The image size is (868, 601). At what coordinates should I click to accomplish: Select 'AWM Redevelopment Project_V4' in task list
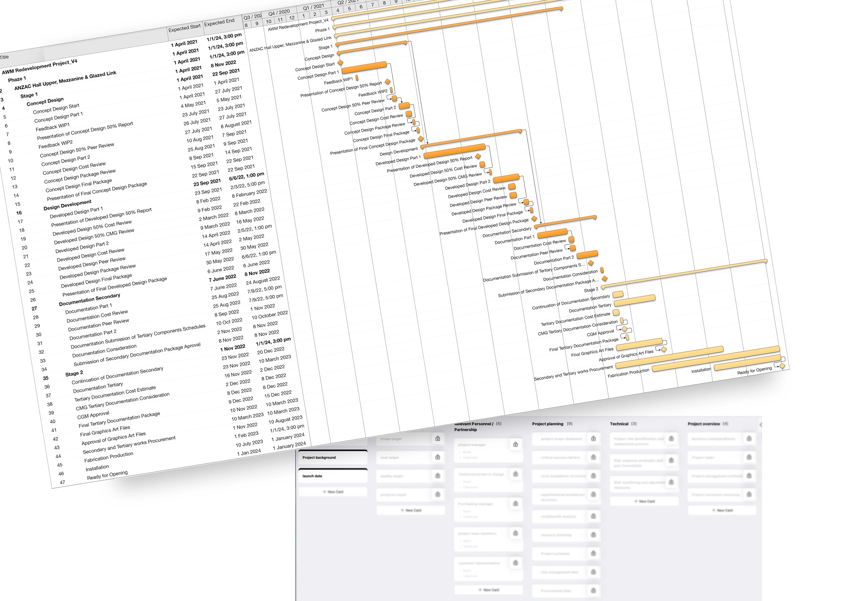(x=40, y=67)
